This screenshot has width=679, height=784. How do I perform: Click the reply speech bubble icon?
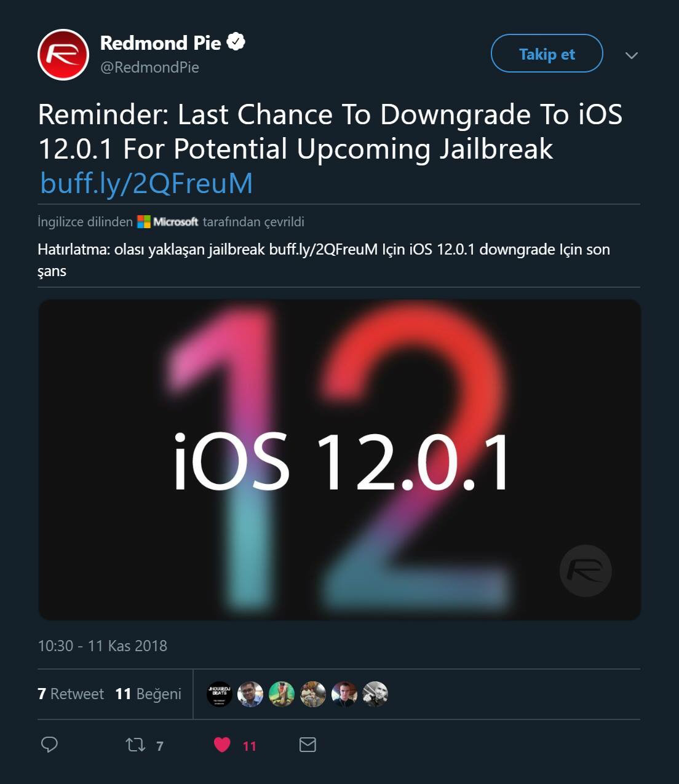click(x=49, y=745)
